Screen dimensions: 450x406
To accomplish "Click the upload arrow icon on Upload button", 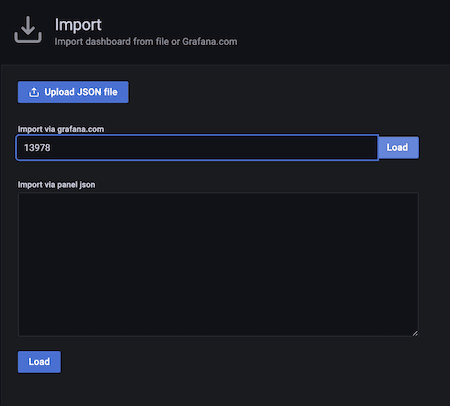I will pyautogui.click(x=34, y=92).
